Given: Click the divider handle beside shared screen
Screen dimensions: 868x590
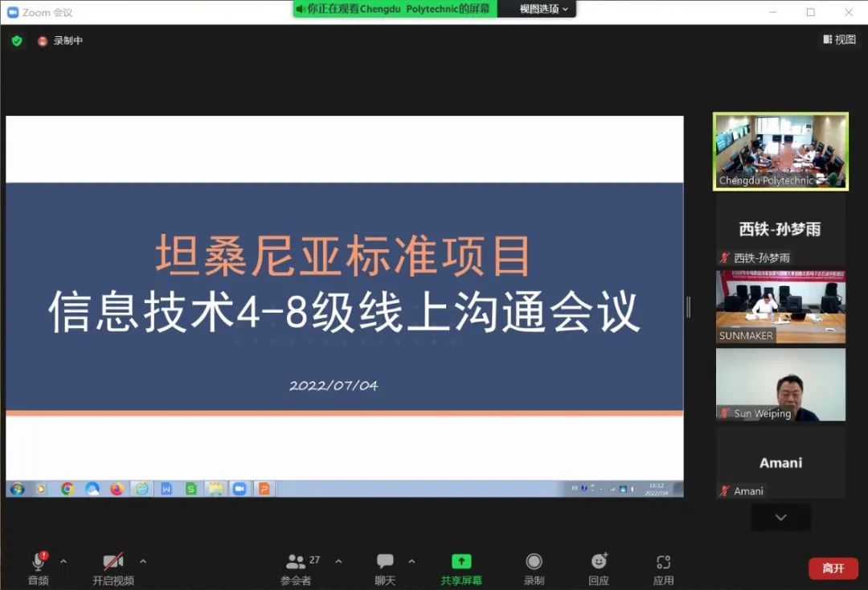Looking at the screenshot, I should [688, 306].
